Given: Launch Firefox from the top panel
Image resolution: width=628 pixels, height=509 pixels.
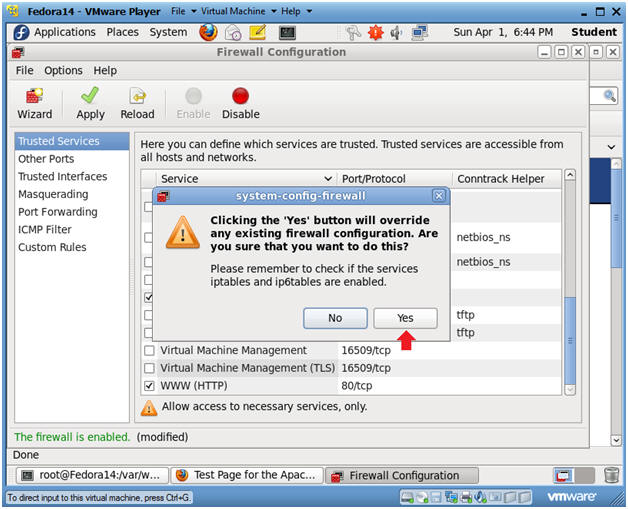Looking at the screenshot, I should [208, 32].
